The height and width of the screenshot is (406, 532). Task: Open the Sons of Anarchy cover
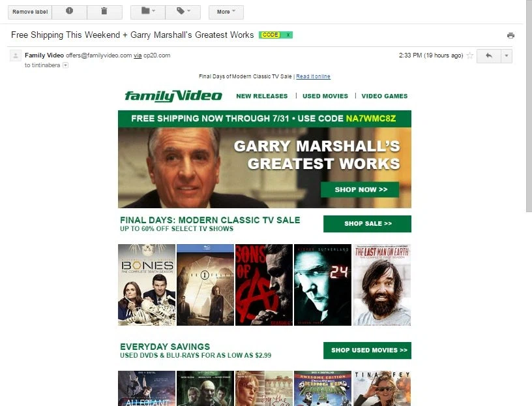(264, 285)
